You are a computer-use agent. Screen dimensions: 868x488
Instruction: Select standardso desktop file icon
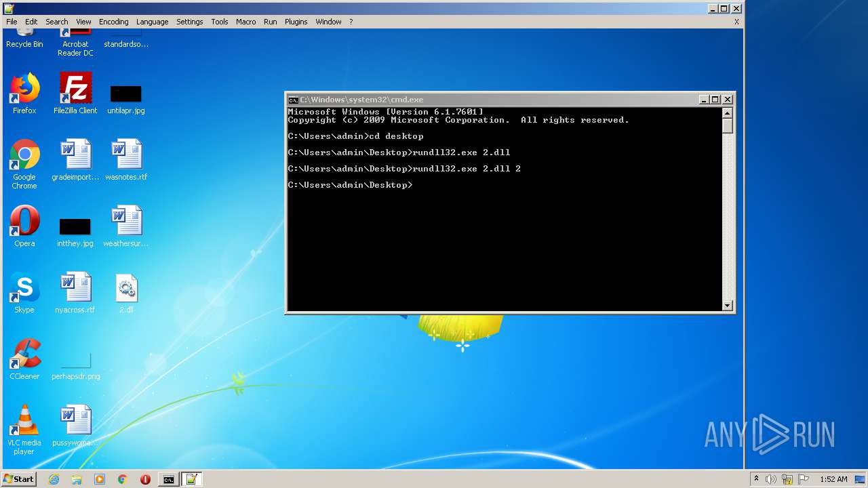coord(126,39)
